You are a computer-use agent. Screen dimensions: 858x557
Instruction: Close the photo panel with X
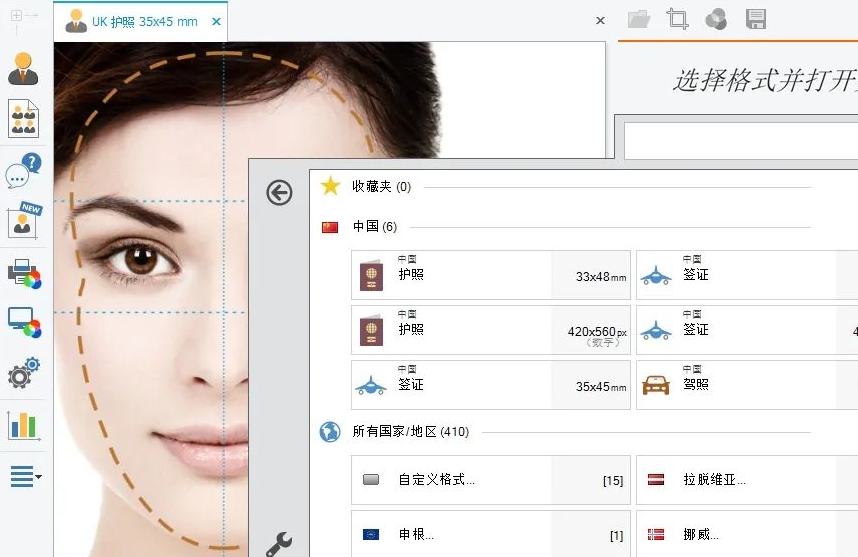click(600, 21)
